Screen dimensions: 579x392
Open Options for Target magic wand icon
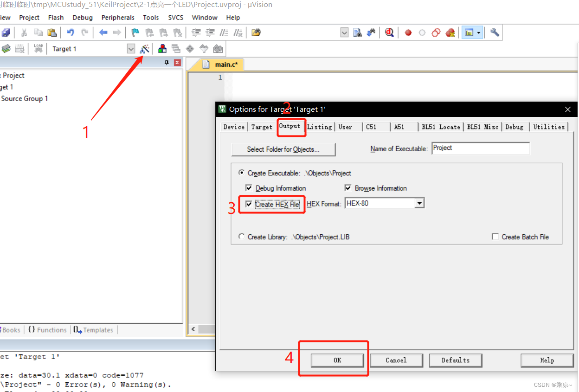(x=145, y=49)
